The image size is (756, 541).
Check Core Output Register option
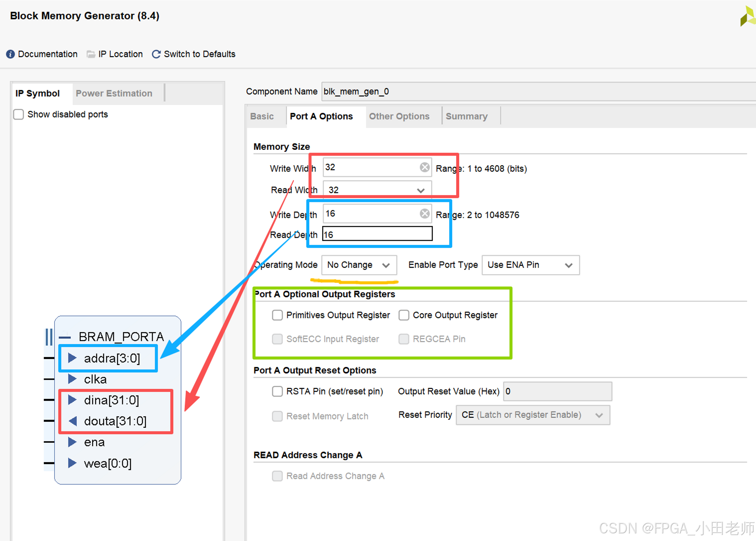point(404,315)
